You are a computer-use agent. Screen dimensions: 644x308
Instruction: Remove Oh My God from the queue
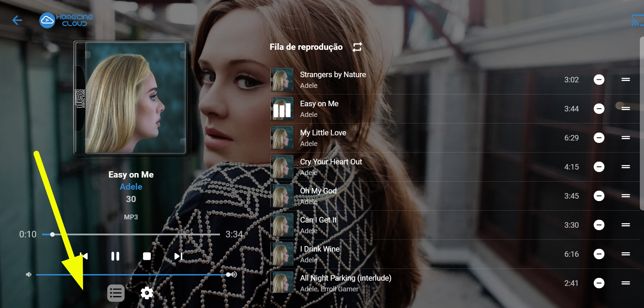(599, 196)
